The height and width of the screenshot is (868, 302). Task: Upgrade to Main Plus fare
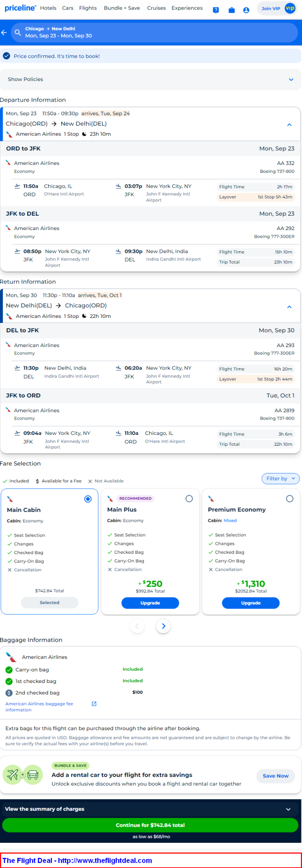tap(150, 603)
